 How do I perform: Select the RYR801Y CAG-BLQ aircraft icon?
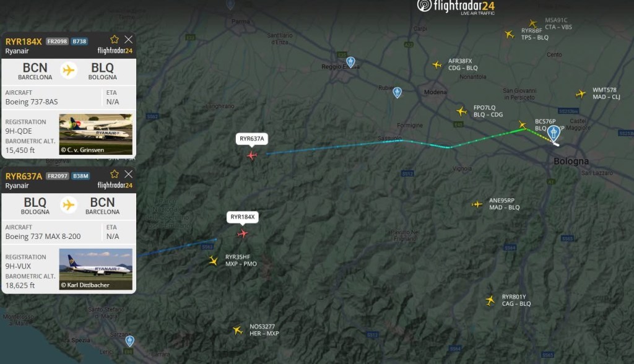(490, 300)
